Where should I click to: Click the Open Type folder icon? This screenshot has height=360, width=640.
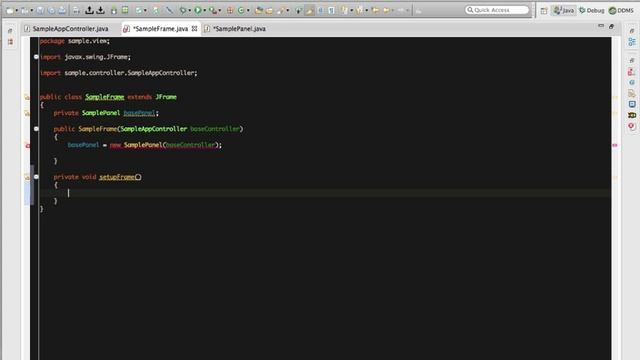coord(258,11)
